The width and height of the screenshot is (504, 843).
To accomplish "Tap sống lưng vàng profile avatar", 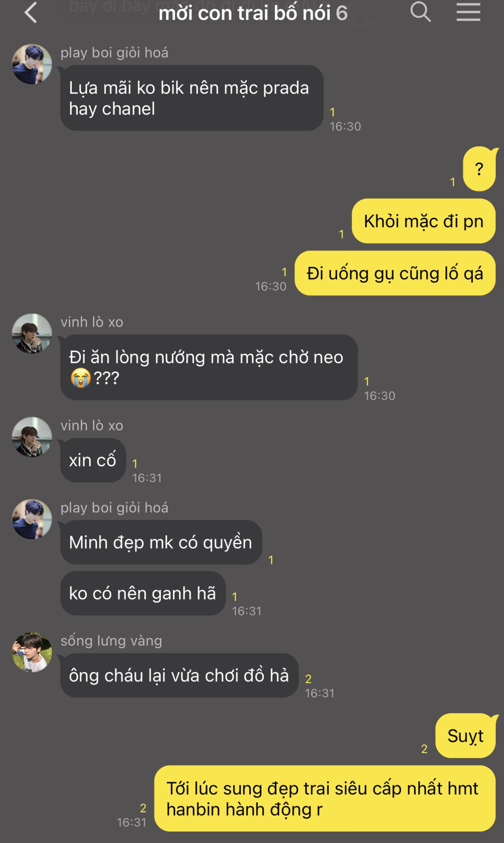I will coord(32,652).
